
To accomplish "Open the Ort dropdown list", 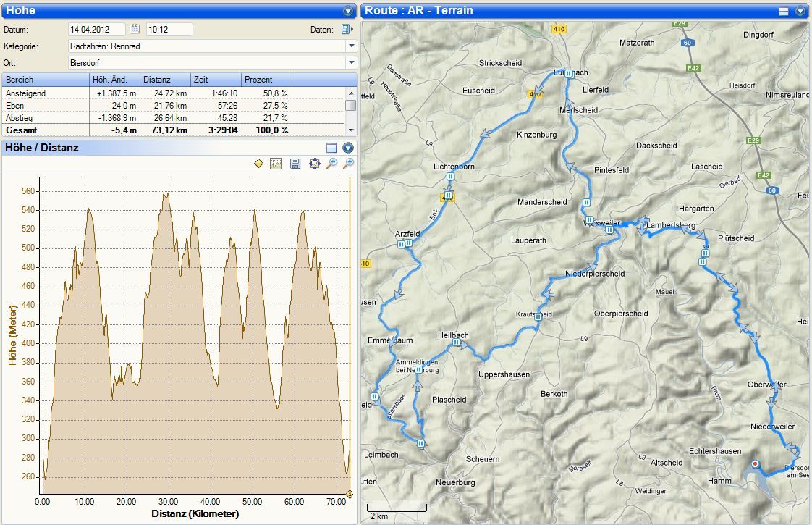I will [x=351, y=63].
